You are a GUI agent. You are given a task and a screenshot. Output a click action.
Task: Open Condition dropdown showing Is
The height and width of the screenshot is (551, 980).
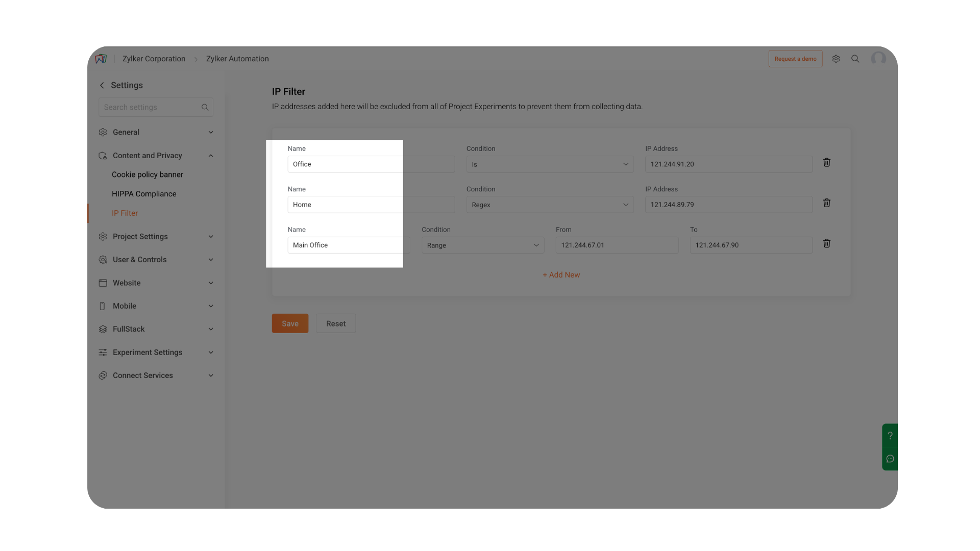[550, 164]
